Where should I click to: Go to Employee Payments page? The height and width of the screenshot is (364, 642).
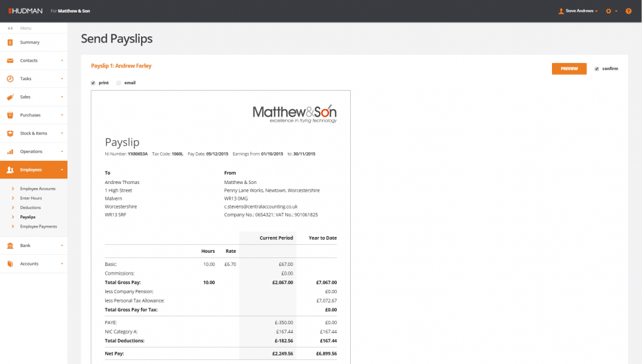pyautogui.click(x=39, y=226)
